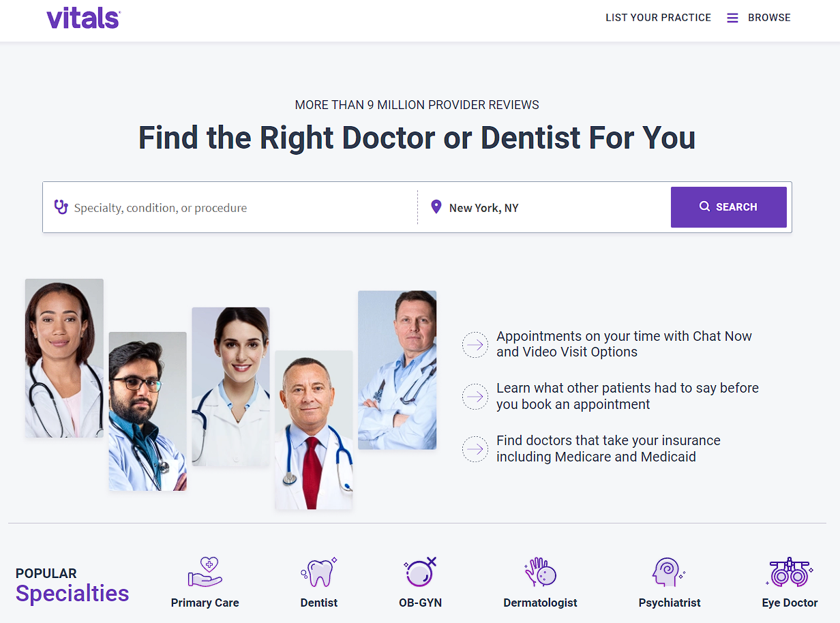Select the OB-GYN specialty icon
Screen dimensions: 840x623
click(420, 572)
